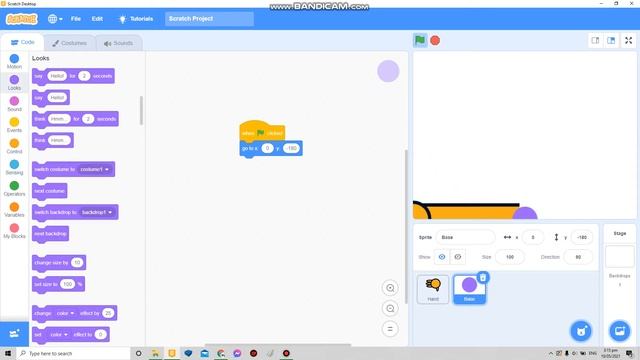640x360 pixels.
Task: Open the Choose a Backdrop button
Action: [620, 331]
